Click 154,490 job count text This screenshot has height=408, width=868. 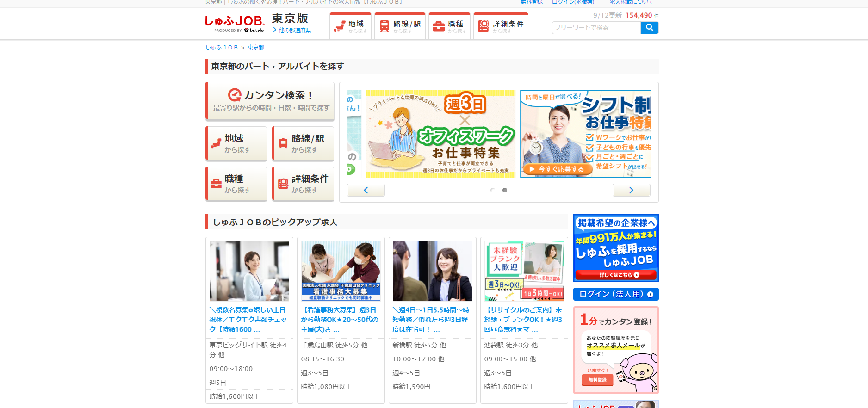[x=639, y=15]
